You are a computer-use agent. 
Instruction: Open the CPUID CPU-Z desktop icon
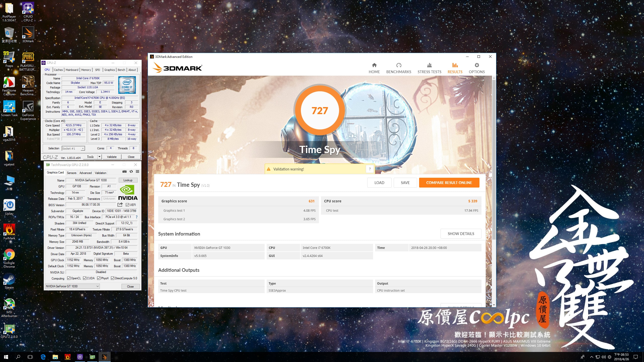point(28,12)
